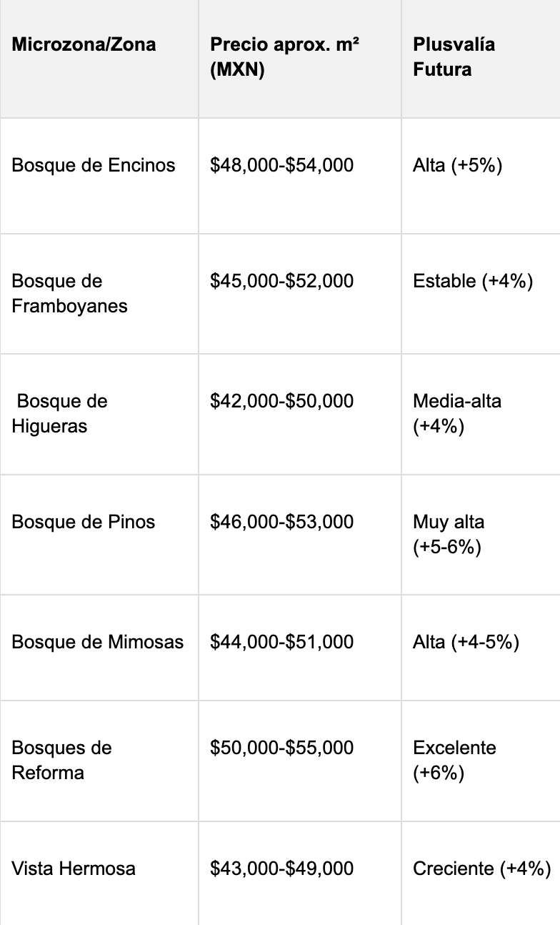
Task: Click the Microzona/Zona column header
Action: click(84, 45)
